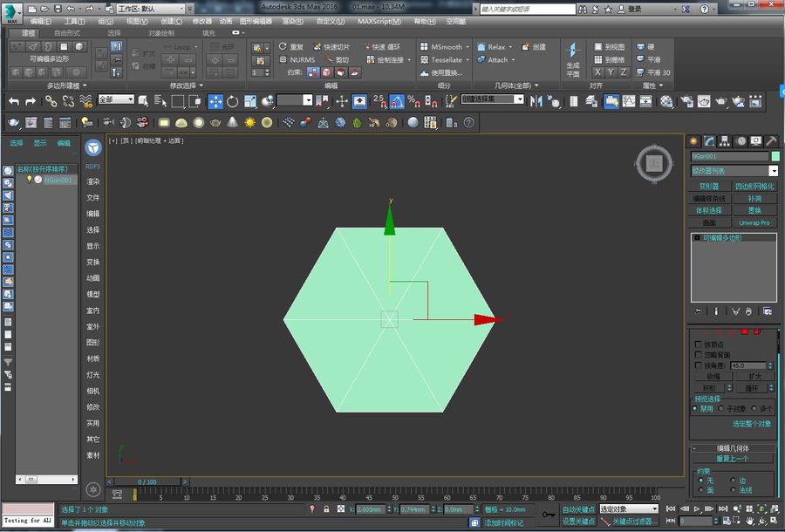Open the 全部 selection filter dropdown
Screen dimensions: 785x532
point(116,99)
